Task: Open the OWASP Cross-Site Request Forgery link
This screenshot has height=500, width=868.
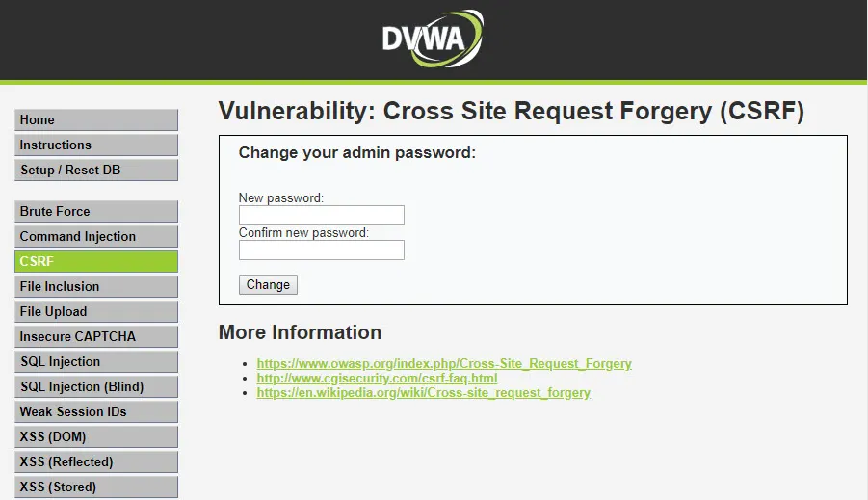Action: (444, 364)
